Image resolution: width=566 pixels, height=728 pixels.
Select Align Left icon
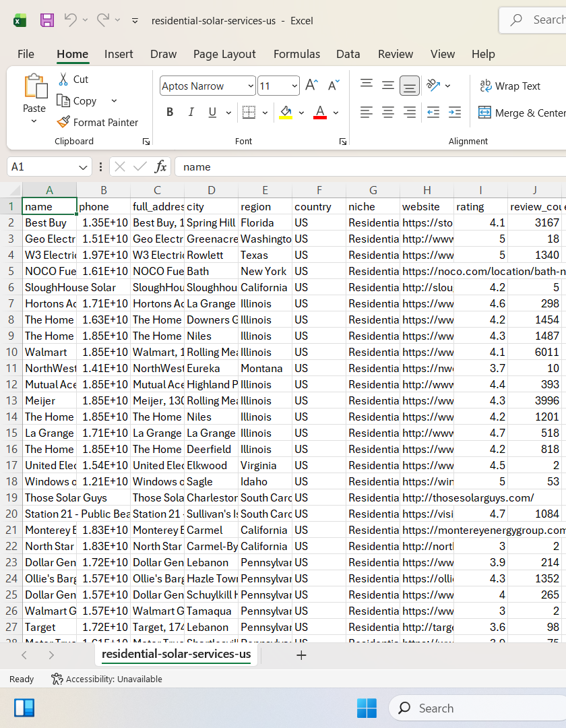(x=367, y=113)
